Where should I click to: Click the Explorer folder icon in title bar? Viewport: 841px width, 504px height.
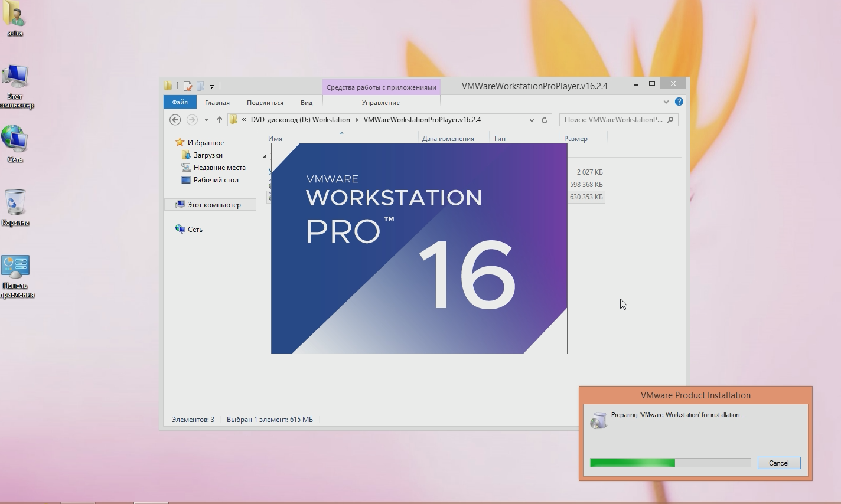(168, 86)
